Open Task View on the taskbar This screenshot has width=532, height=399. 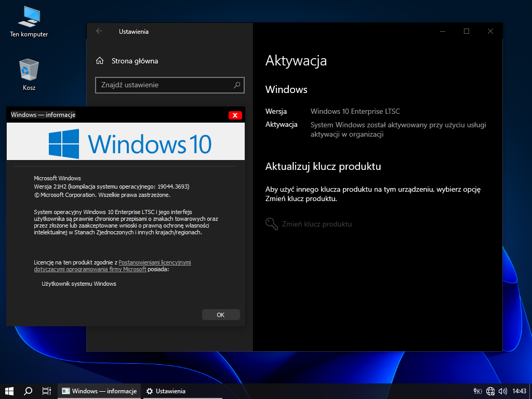(46, 391)
